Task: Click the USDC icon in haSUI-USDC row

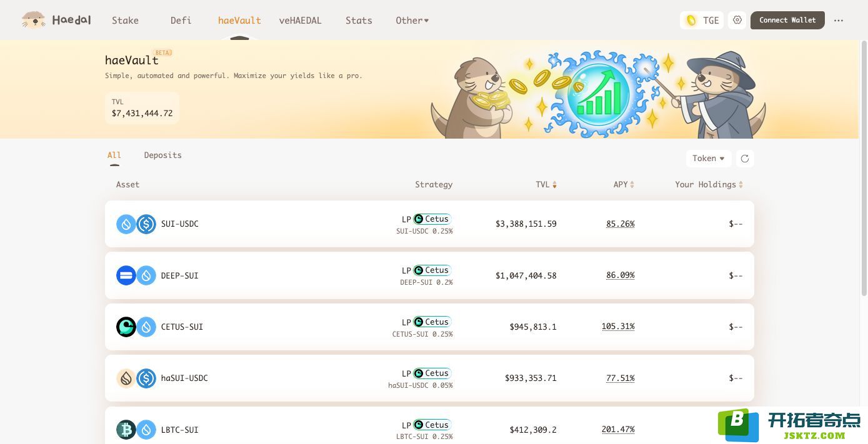Action: point(146,378)
